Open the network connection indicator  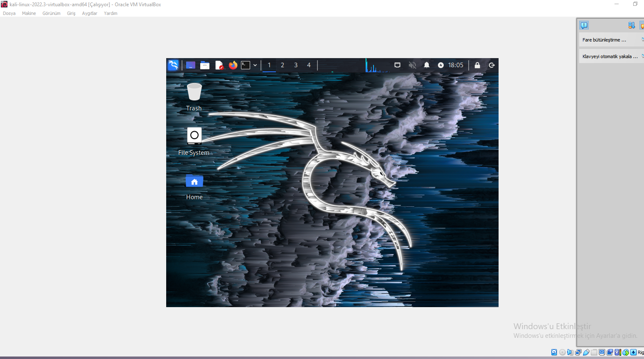tap(398, 65)
